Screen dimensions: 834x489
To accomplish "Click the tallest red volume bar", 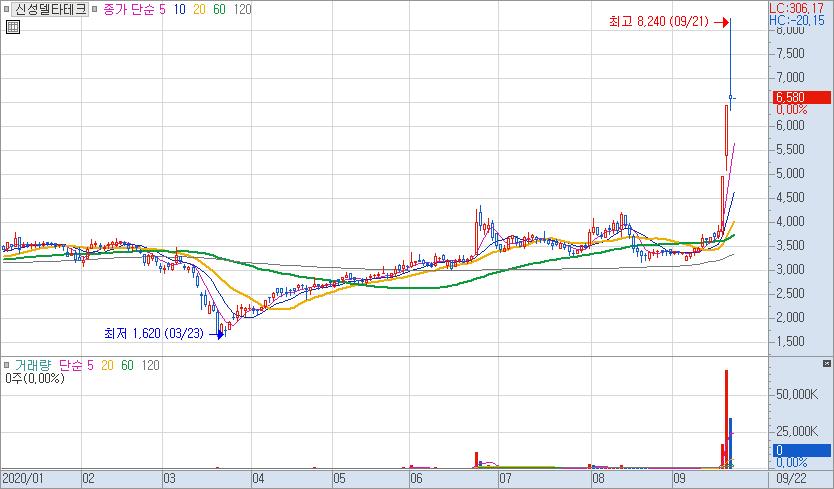I will click(727, 419).
